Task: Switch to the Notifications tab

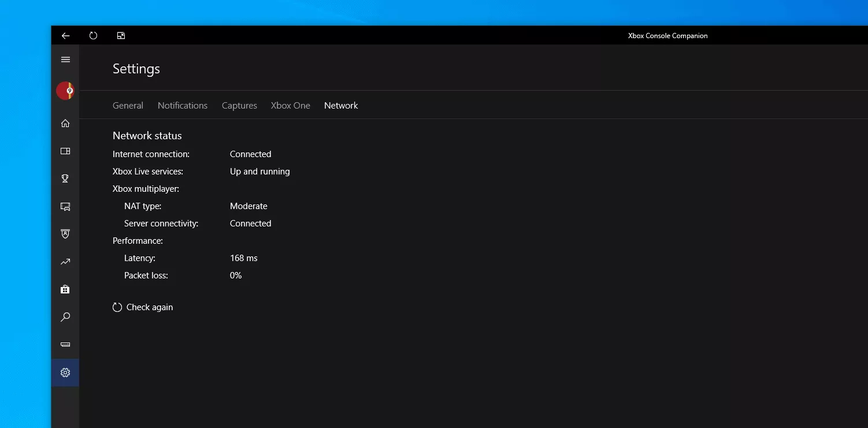Action: coord(183,106)
